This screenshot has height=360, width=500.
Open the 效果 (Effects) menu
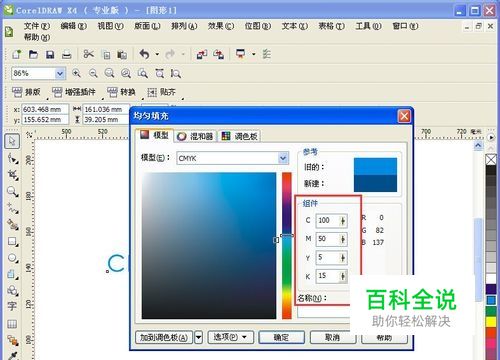221,26
